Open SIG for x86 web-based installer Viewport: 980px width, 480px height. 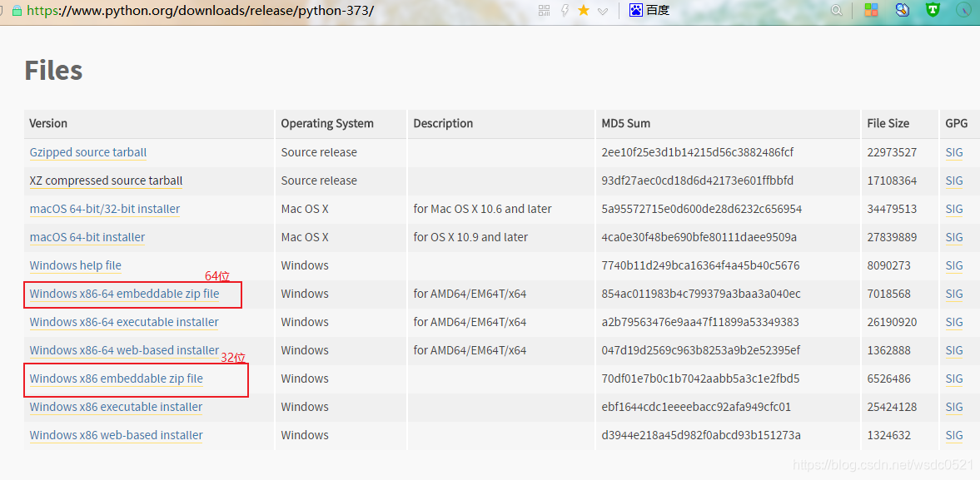[954, 435]
